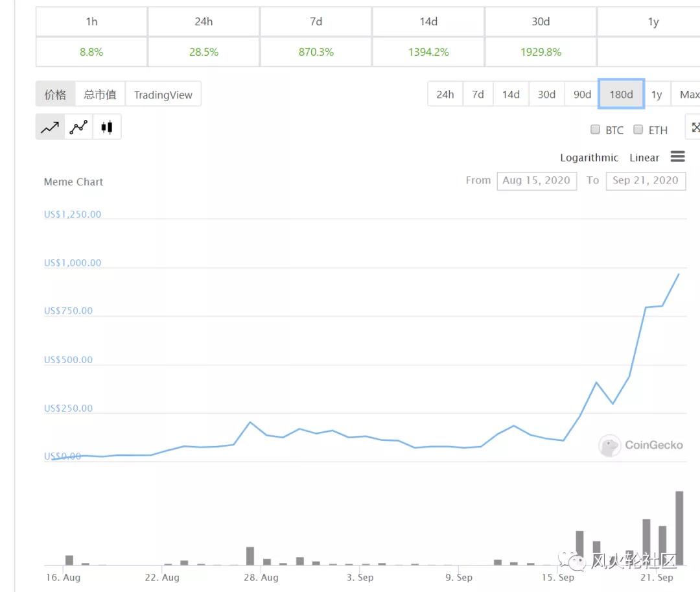The image size is (700, 592).
Task: Expand the chart to fullscreen
Action: (x=694, y=128)
